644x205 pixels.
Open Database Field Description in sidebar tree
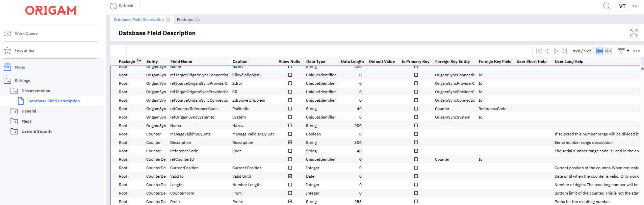pos(54,101)
